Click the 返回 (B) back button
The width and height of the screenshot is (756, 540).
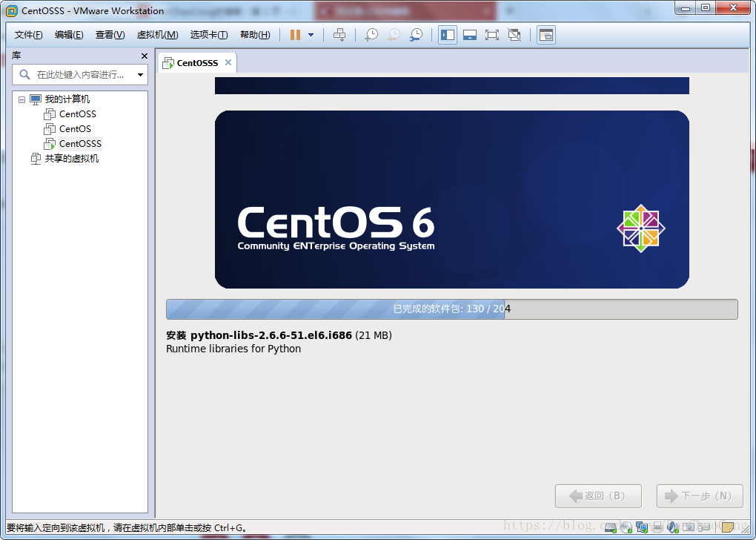pos(598,496)
